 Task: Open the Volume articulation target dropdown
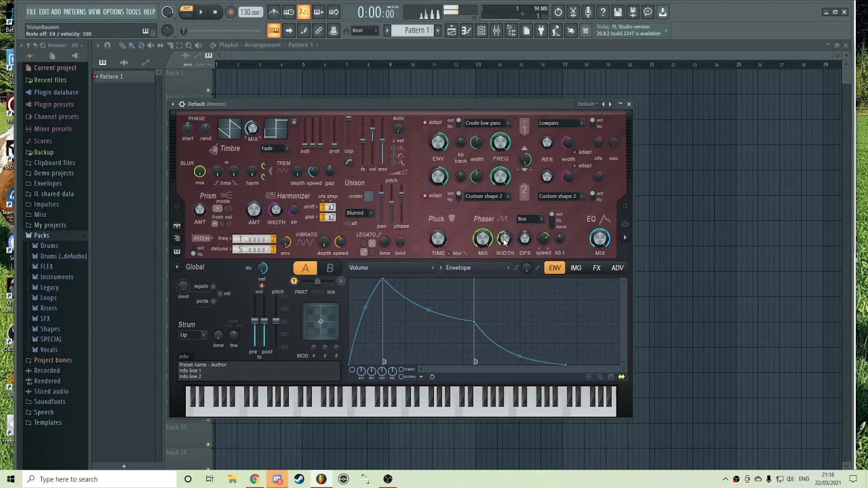[393, 268]
